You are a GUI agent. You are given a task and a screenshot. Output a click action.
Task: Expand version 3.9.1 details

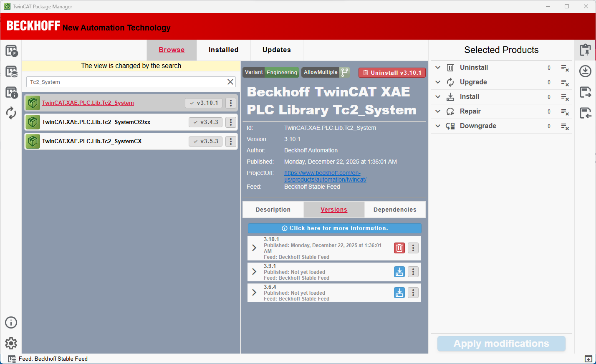(254, 272)
